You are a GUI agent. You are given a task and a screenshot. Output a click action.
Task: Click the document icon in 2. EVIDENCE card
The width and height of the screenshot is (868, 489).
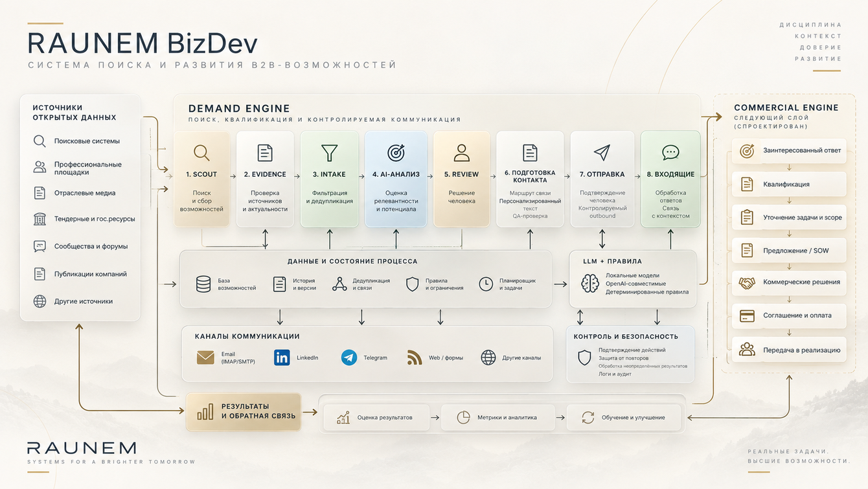(x=265, y=153)
